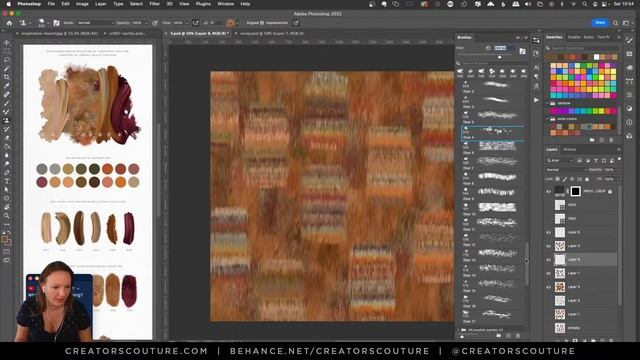
Task: Open the Character panel icon (A)
Action: (536, 67)
